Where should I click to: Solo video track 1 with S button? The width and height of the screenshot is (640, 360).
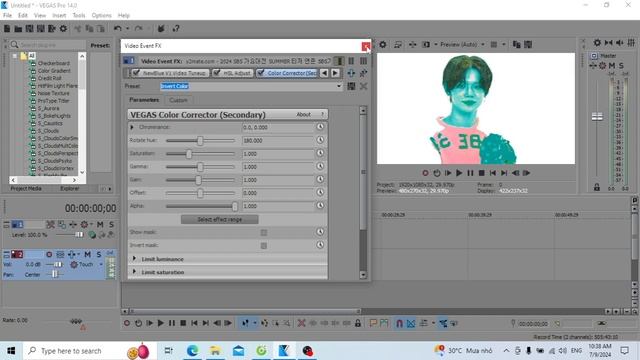pos(111,224)
